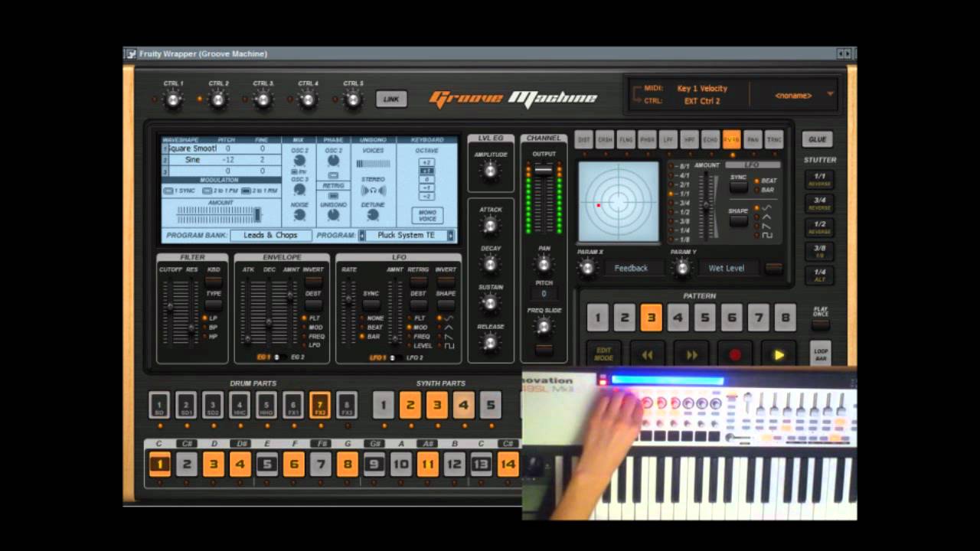Click the channel Pan knob
The width and height of the screenshot is (980, 551).
544,264
